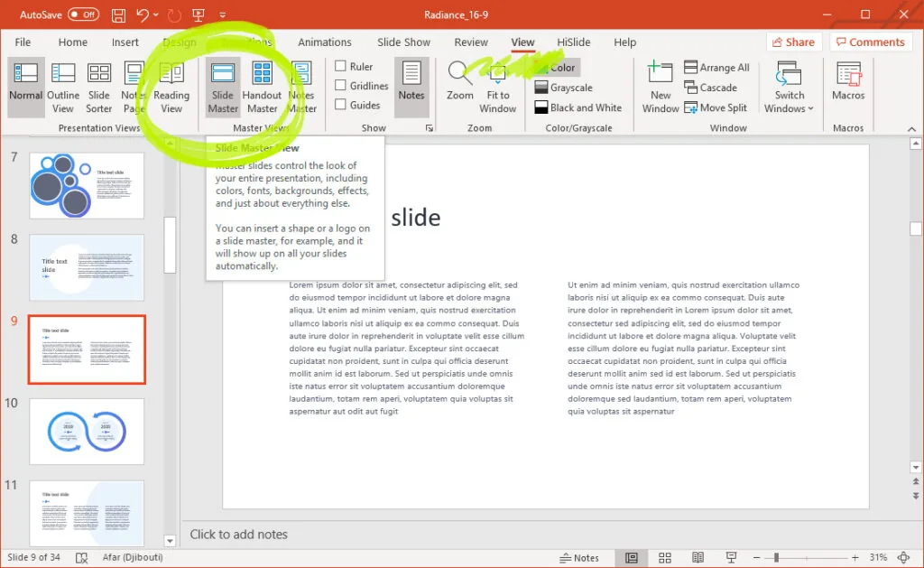Click the Slide Sorter icon in status bar

665,557
